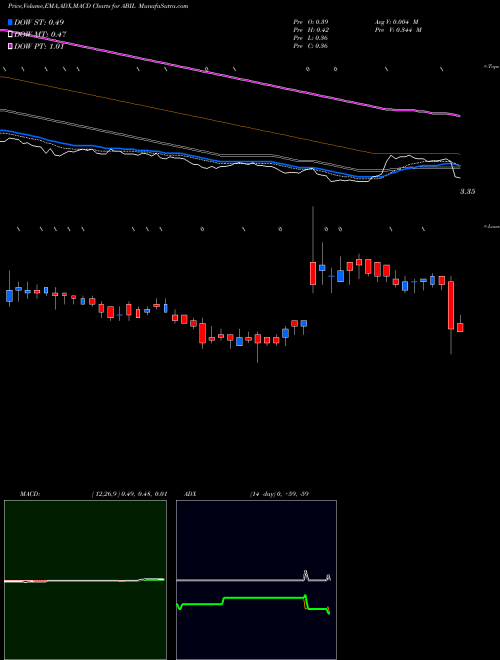The image size is (500, 660).
Task: Click the last small red candlestick
Action: (x=460, y=327)
